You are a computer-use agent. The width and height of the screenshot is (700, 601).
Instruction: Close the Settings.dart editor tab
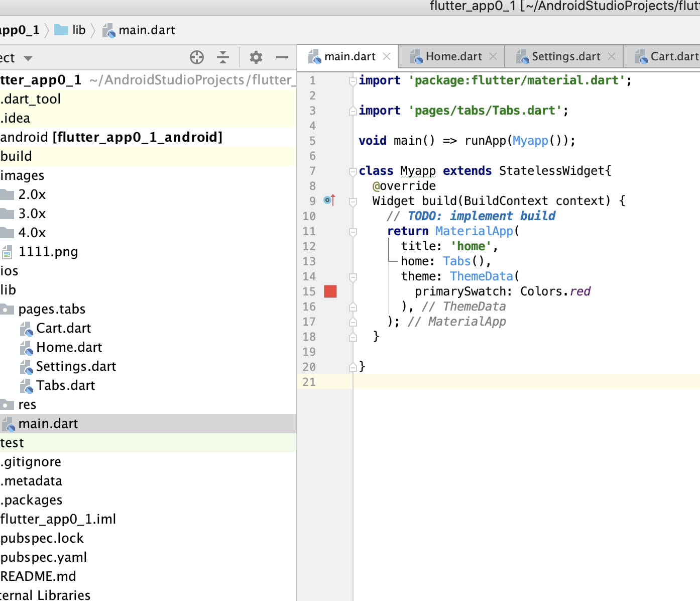tap(612, 56)
